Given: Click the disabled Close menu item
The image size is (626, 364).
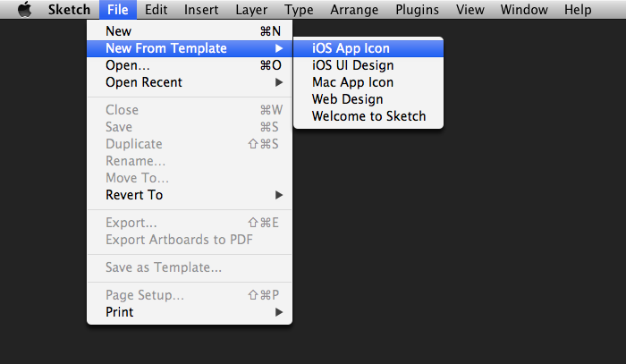Looking at the screenshot, I should (x=190, y=110).
